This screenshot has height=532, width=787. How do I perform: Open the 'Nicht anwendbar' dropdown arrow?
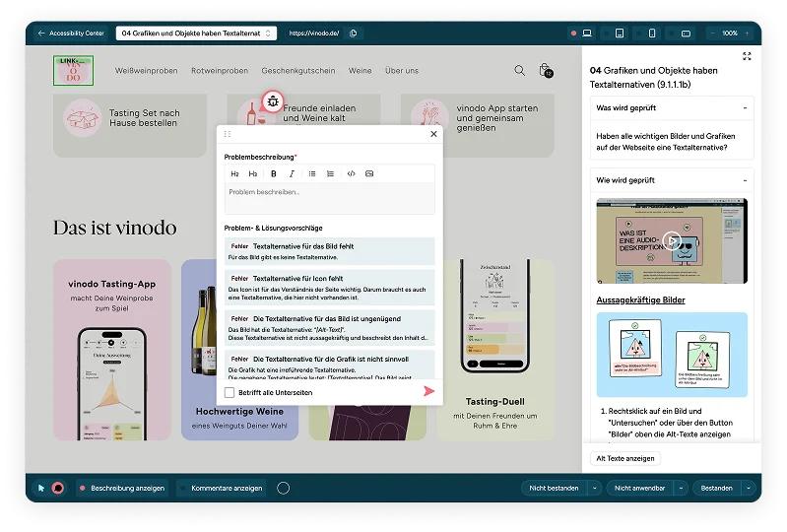(681, 488)
